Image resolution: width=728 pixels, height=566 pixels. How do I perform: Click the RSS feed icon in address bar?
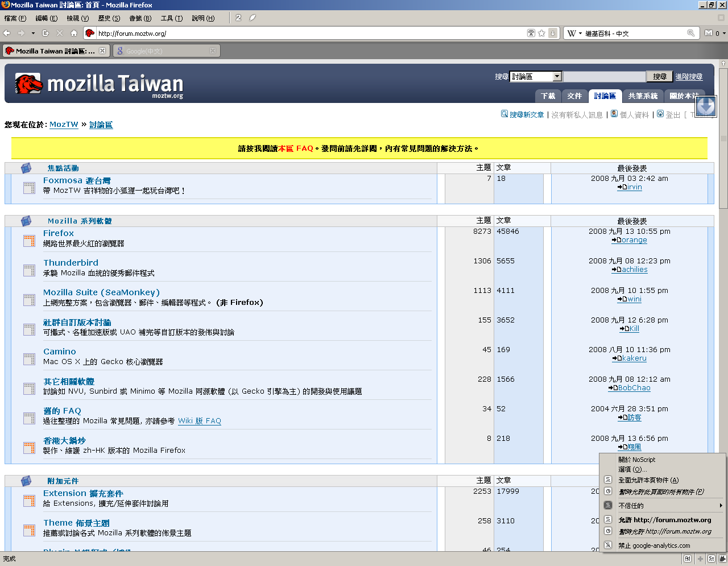tap(531, 33)
